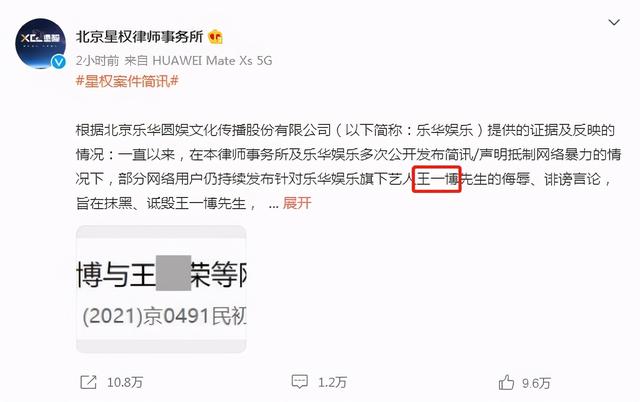Viewport: 640px width, 402px height.
Task: Click the 北京星权律师事务所 profile avatar
Action: 40,44
